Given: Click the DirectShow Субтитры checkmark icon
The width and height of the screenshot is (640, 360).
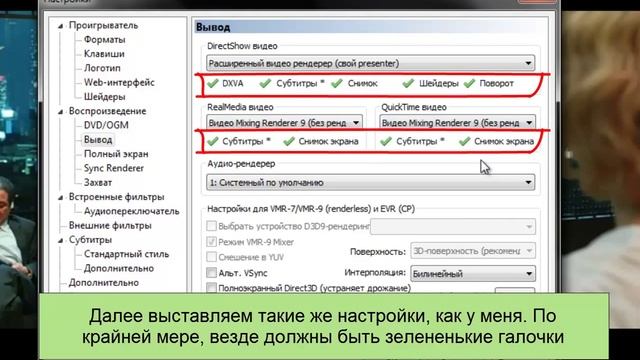Looking at the screenshot, I should pos(265,83).
